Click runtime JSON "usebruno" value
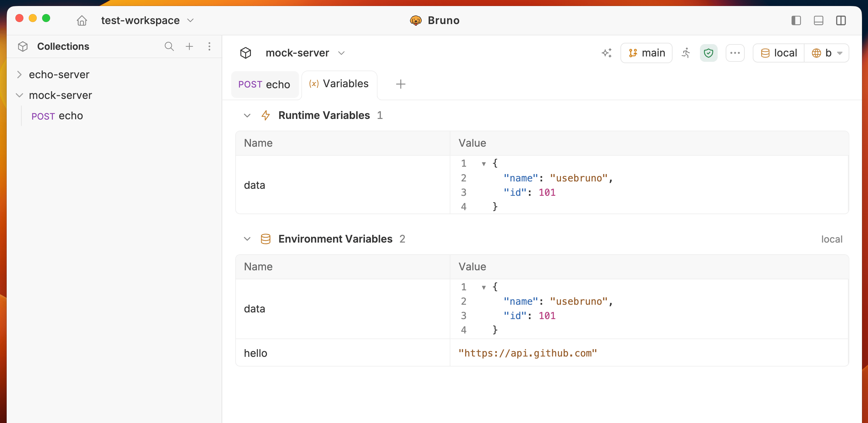The height and width of the screenshot is (423, 868). point(579,178)
